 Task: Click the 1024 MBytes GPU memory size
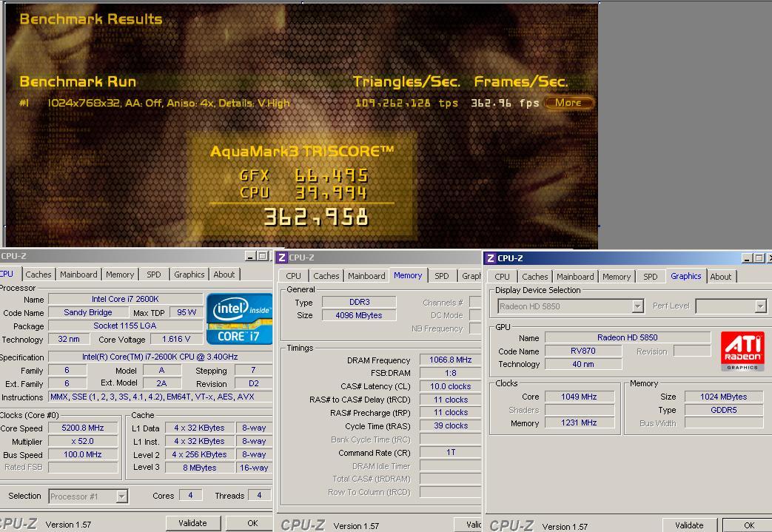point(723,397)
